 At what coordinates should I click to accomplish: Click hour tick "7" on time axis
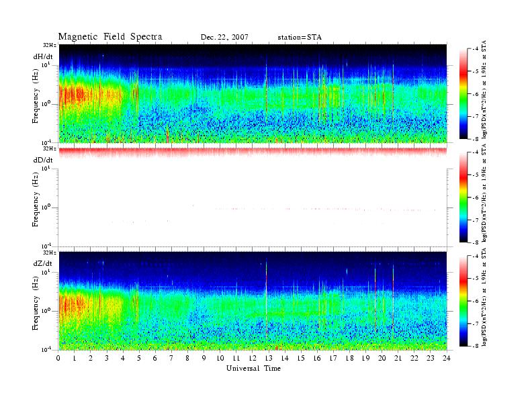171,358
